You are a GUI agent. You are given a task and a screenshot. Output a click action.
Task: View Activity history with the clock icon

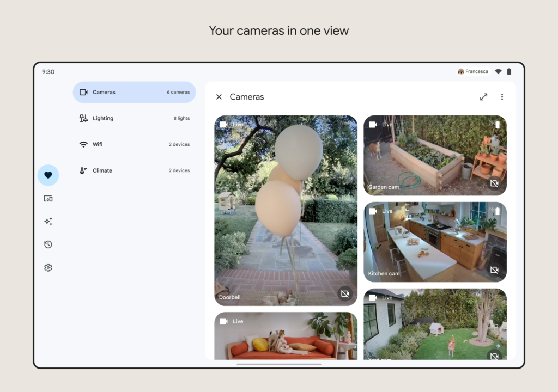pos(48,244)
